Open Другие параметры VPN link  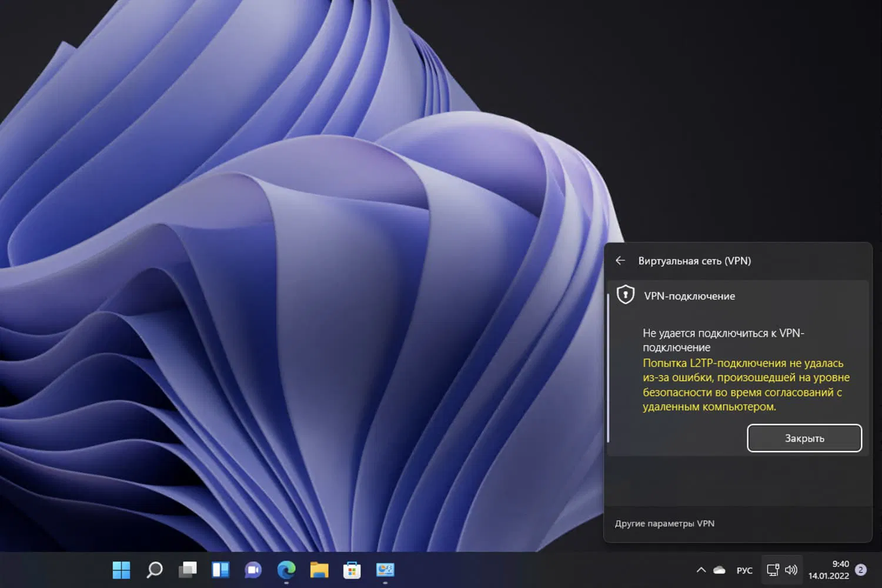click(x=664, y=523)
